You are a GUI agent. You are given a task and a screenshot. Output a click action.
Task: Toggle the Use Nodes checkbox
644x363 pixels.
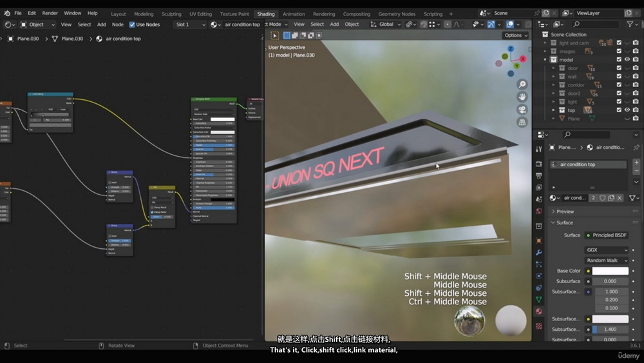coord(132,25)
